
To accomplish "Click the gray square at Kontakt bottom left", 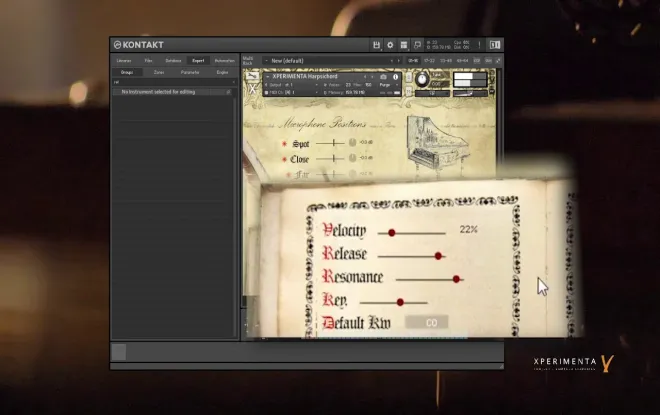I will (119, 352).
